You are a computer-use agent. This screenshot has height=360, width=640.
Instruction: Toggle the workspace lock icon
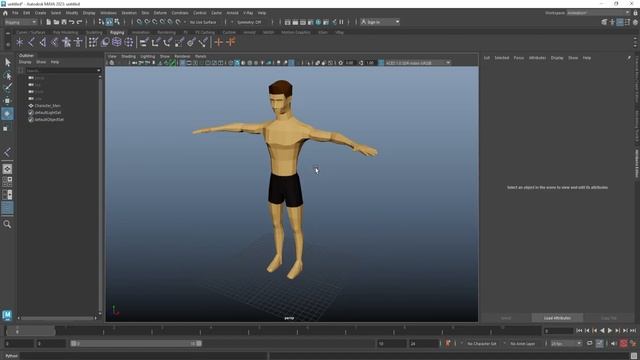636,13
